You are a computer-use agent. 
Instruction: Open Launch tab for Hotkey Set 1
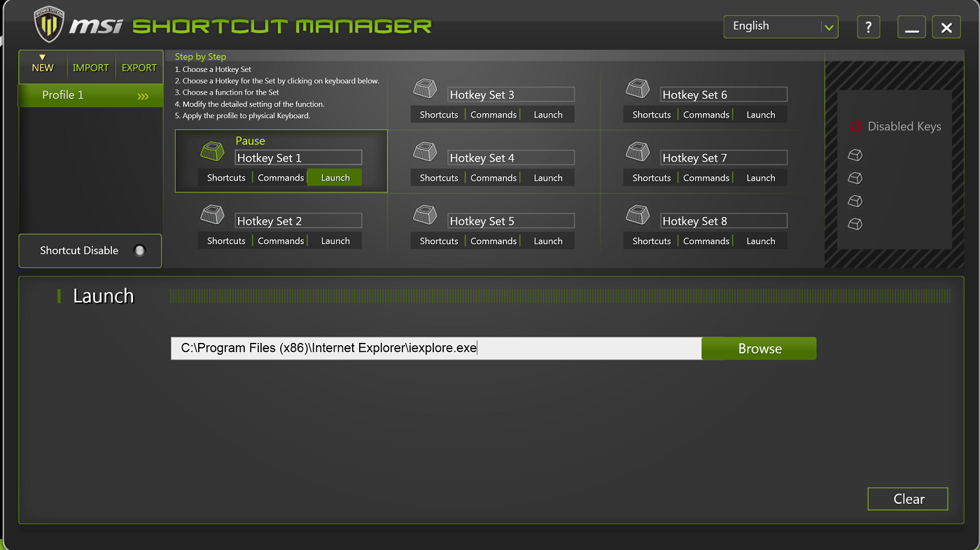tap(335, 178)
